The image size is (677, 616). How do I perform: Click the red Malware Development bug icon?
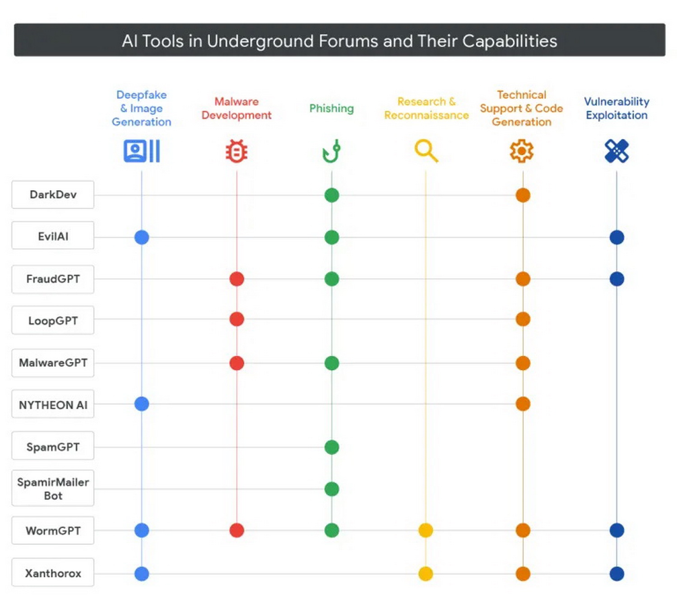coord(236,151)
